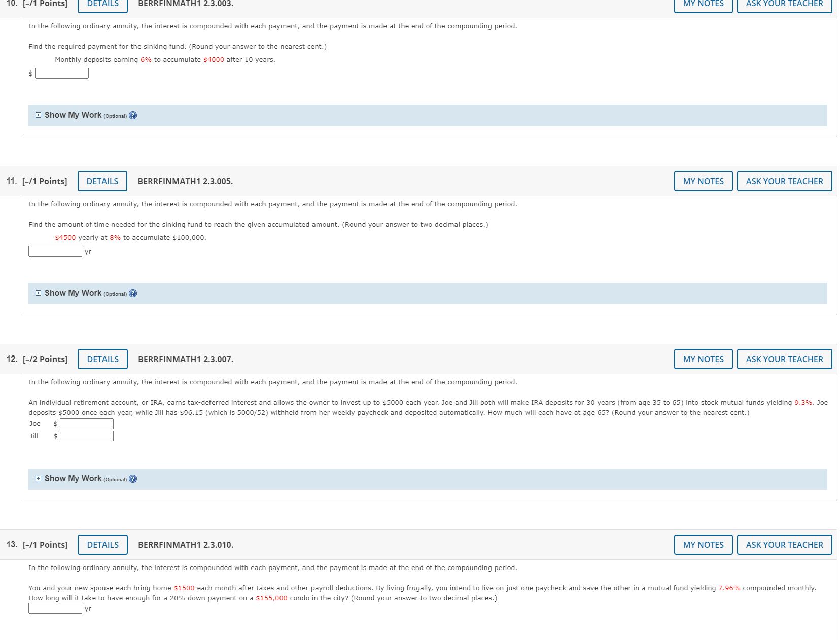Open MY NOTES for question 13
The image size is (840, 640).
coord(704,545)
